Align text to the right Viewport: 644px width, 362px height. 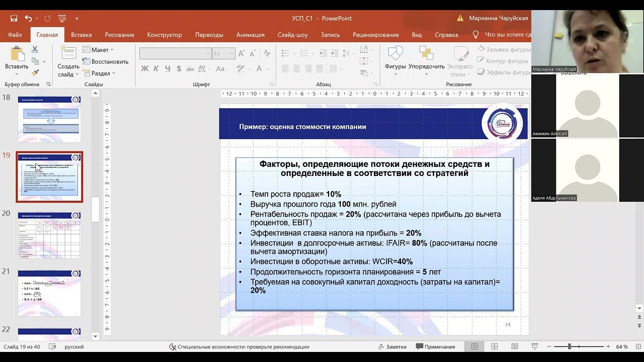click(307, 68)
